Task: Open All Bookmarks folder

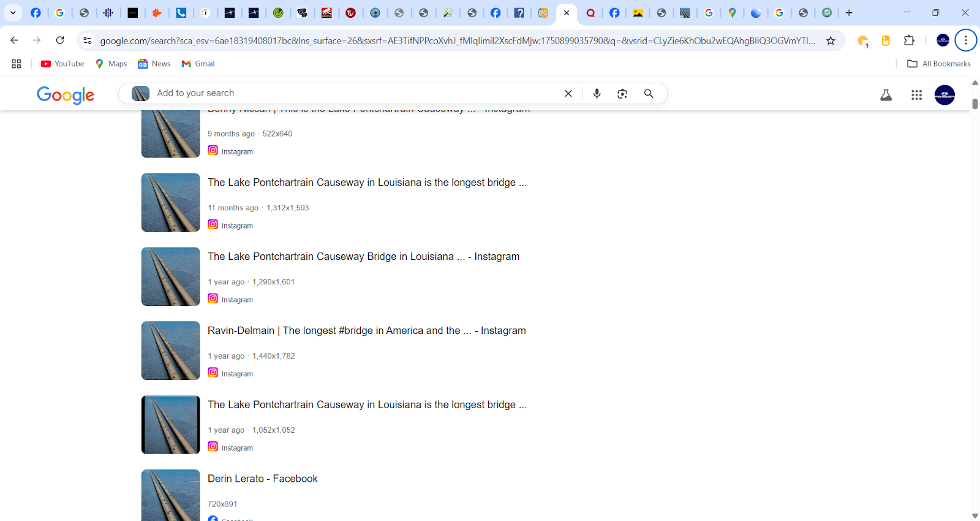Action: click(939, 64)
